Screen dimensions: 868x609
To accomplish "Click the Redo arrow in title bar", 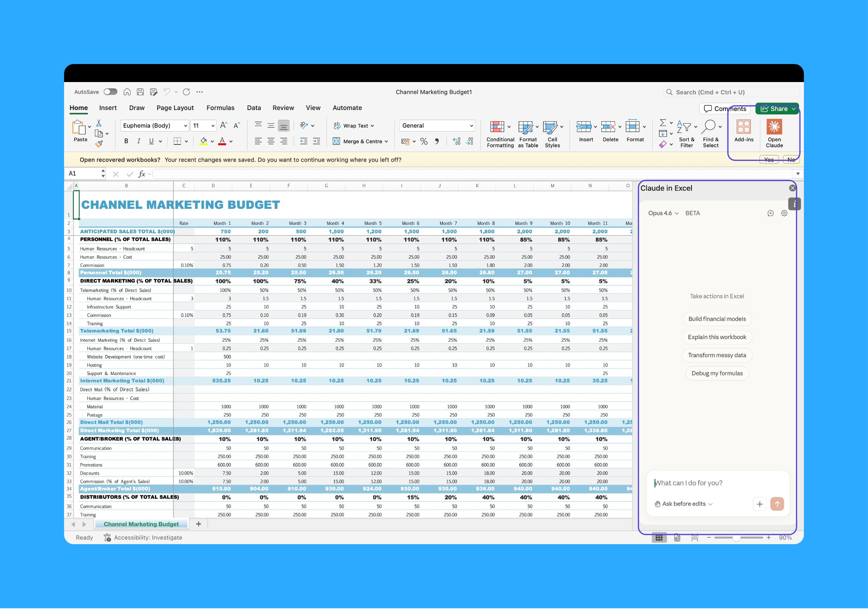I will (186, 92).
